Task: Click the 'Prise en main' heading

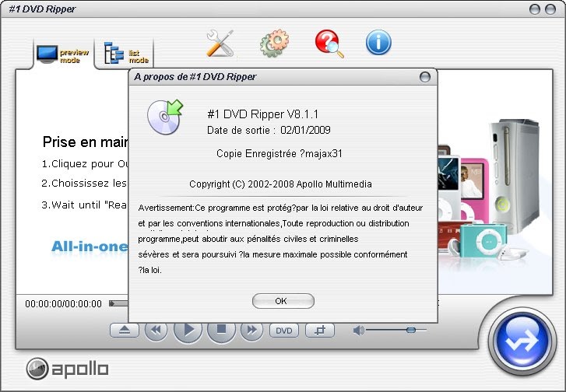Action: (85, 142)
